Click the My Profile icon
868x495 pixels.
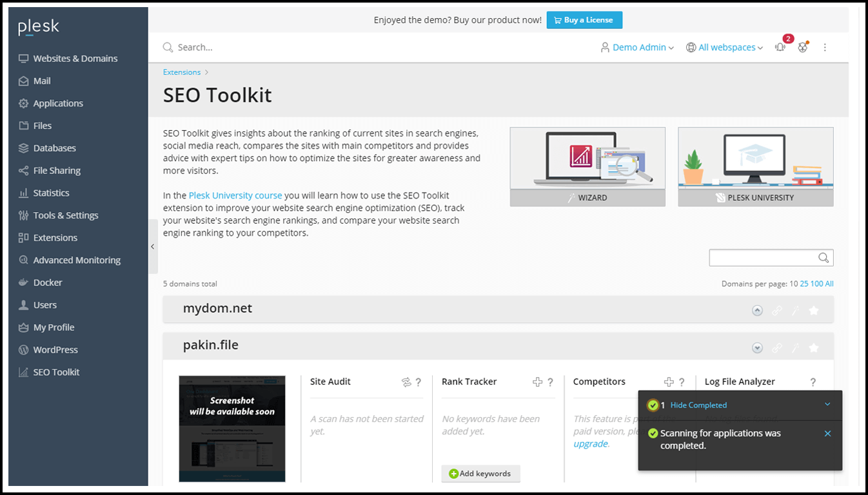pyautogui.click(x=24, y=327)
